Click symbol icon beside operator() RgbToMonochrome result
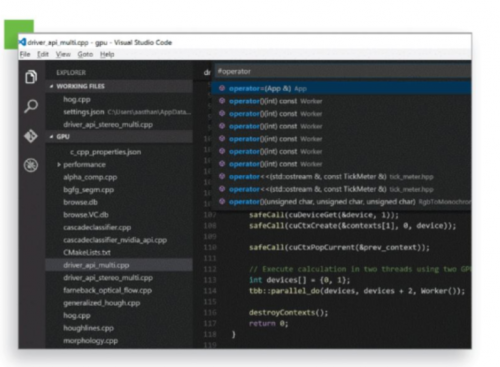This screenshot has width=500, height=367. (x=222, y=202)
